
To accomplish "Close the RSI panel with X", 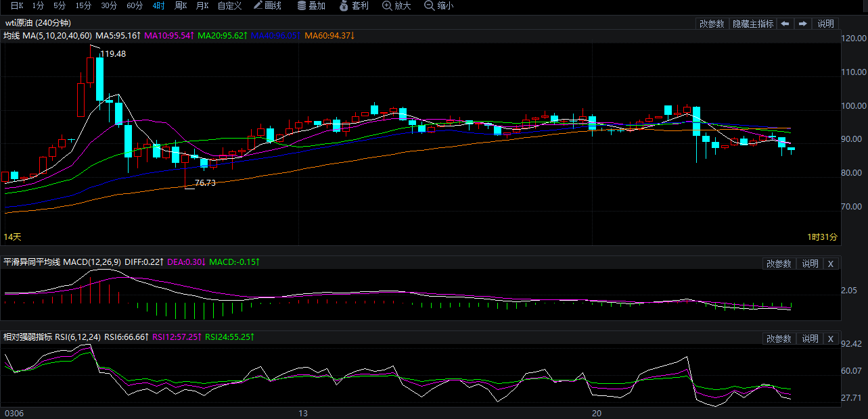I will 831,339.
